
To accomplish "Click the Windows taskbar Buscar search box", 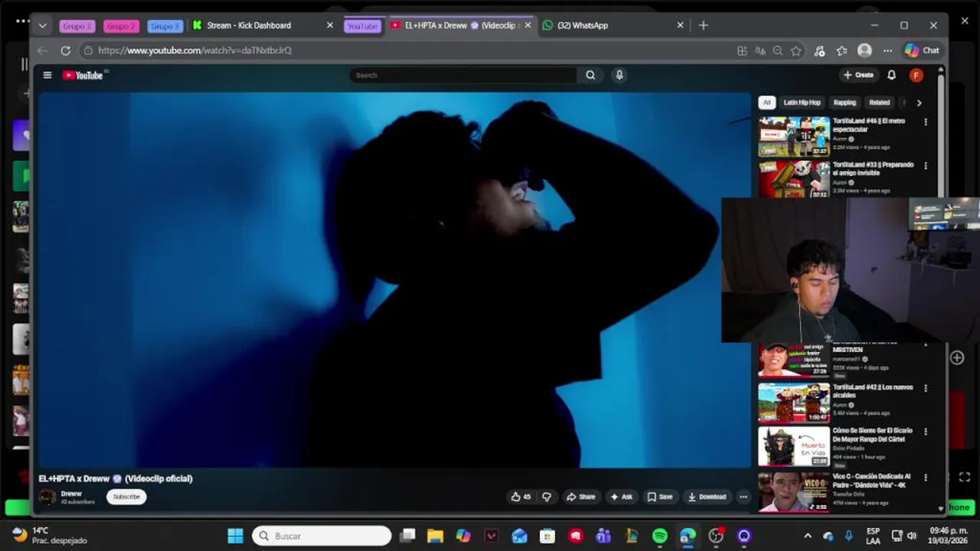I will point(322,536).
